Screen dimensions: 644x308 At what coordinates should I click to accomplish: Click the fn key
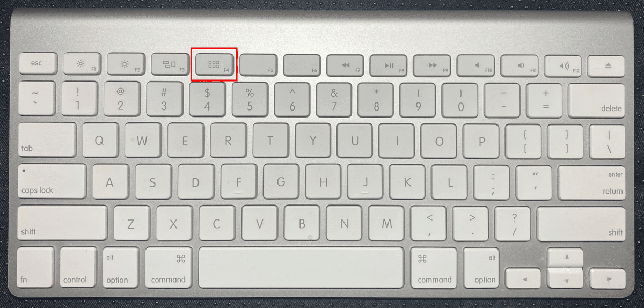click(35, 267)
